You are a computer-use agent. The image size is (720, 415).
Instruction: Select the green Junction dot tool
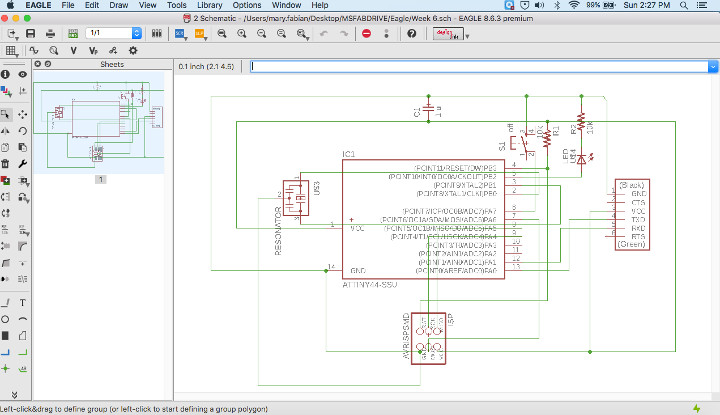(x=6, y=368)
